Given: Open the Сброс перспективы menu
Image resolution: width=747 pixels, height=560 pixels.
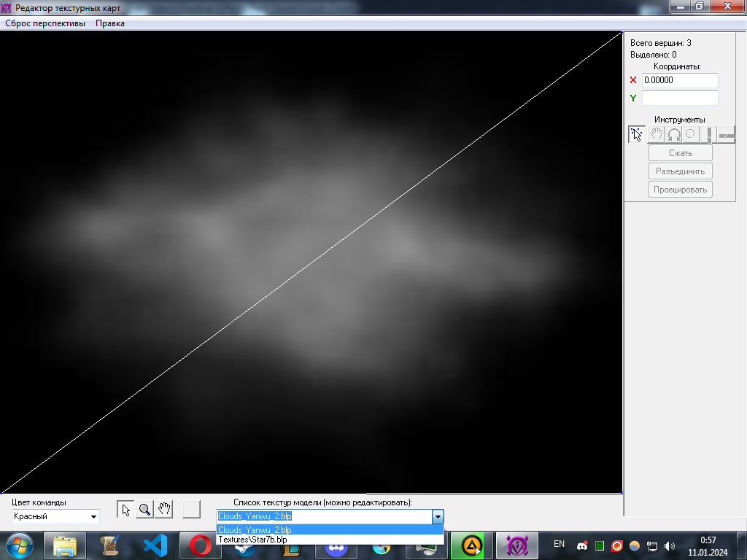Looking at the screenshot, I should click(45, 23).
